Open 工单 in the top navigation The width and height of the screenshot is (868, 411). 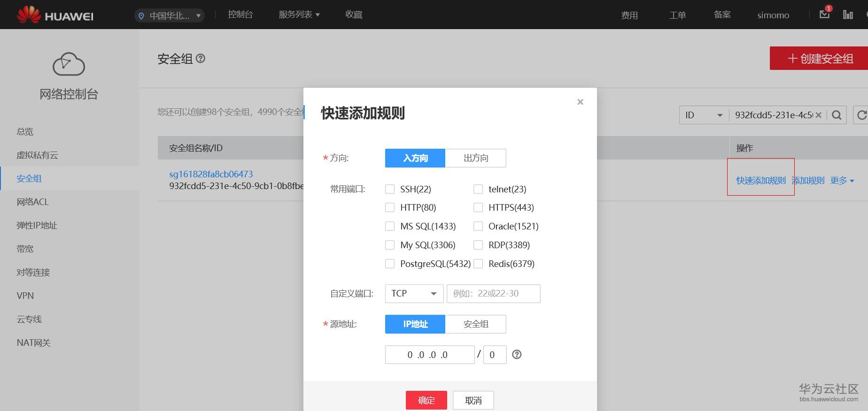677,15
